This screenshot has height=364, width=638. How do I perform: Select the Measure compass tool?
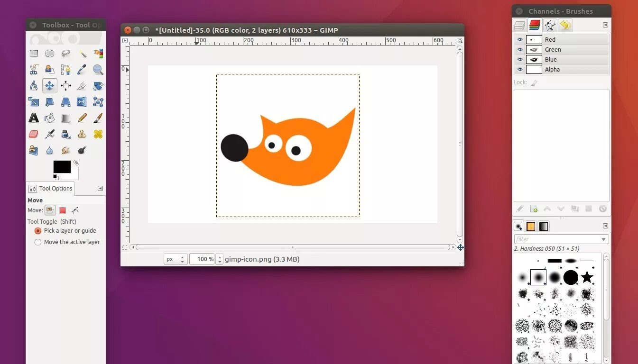point(34,86)
